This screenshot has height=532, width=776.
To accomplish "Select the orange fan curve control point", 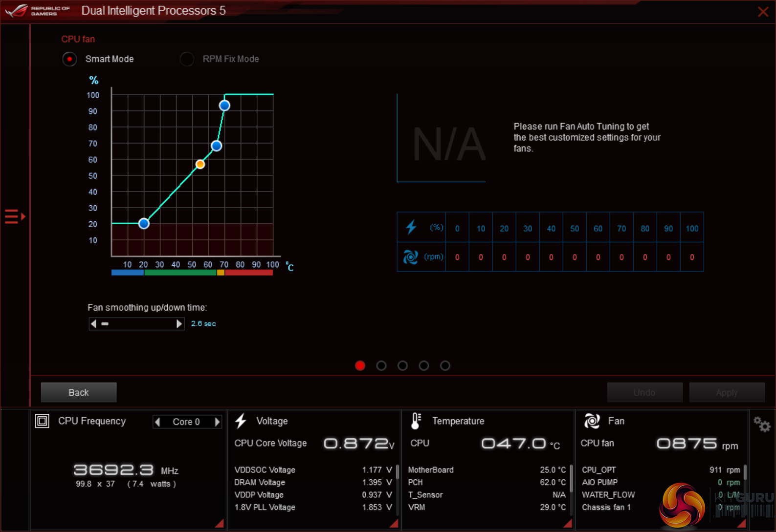I will 200,164.
